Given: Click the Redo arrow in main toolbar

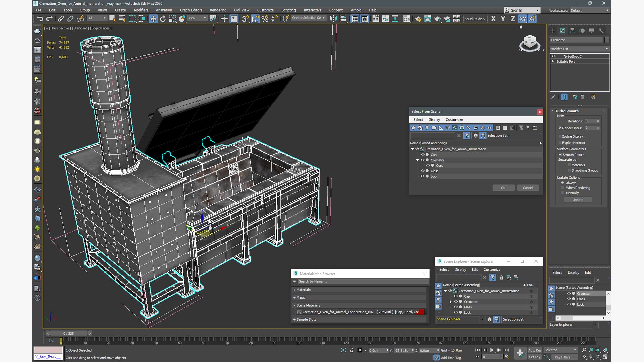Looking at the screenshot, I should pyautogui.click(x=49, y=19).
